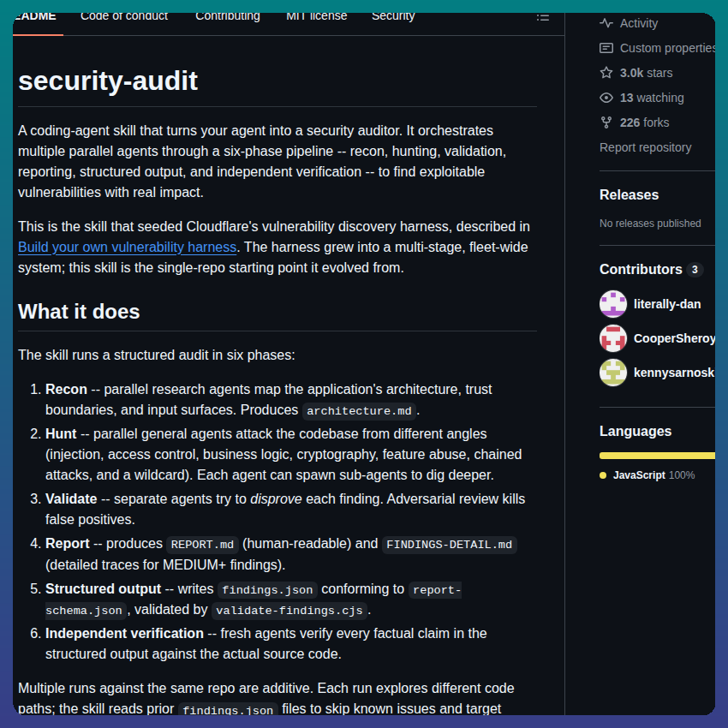Open kennysarnosk's green avatar

[613, 373]
